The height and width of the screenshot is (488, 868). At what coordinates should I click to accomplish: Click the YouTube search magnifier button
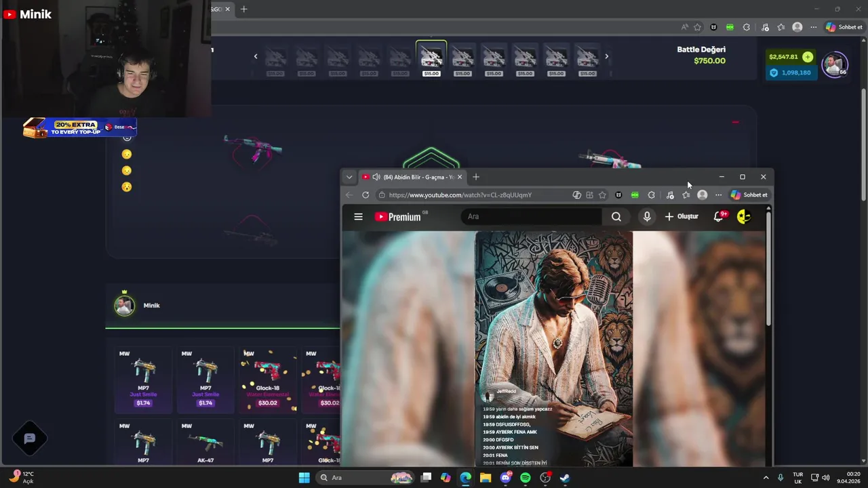point(616,217)
